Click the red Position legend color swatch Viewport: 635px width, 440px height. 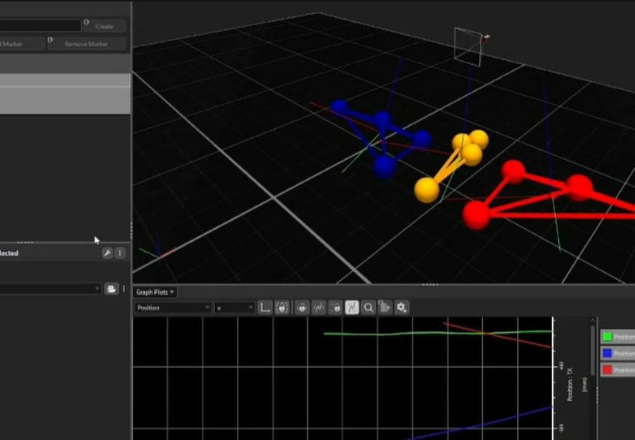tap(607, 369)
